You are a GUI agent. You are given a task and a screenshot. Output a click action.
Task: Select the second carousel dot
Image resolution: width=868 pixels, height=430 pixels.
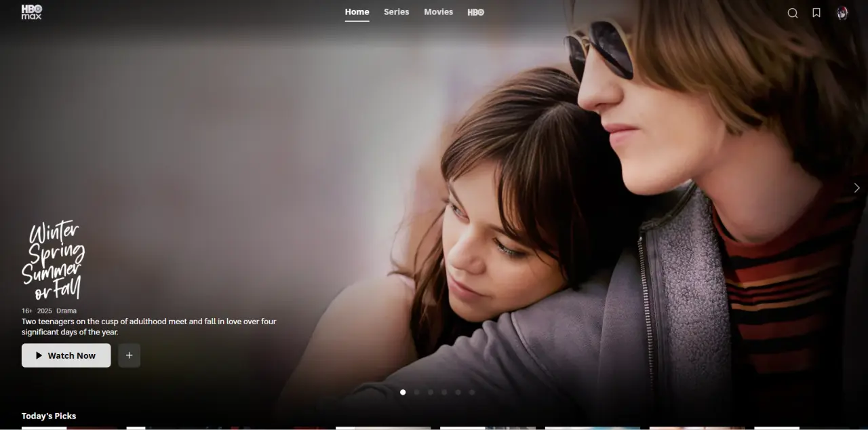tap(416, 392)
